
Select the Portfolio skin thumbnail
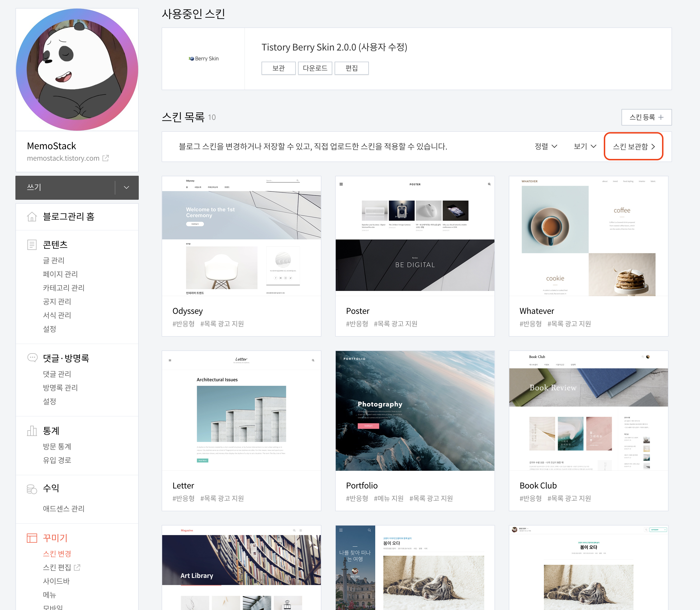point(415,411)
